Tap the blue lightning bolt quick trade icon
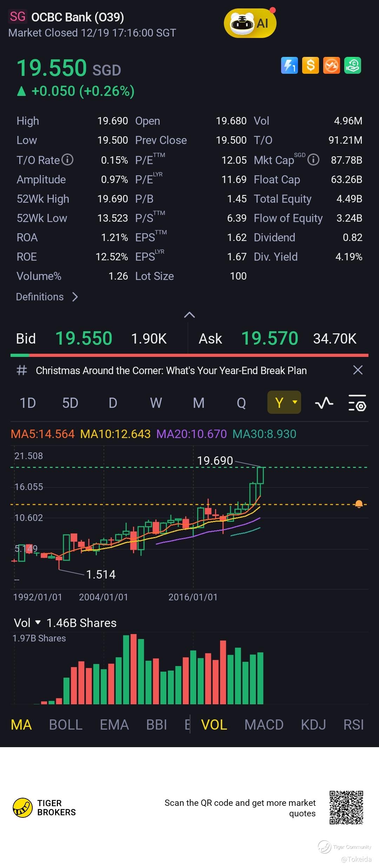 [x=290, y=65]
